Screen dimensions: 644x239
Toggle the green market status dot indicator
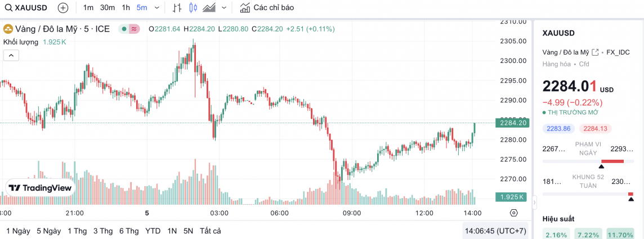tap(124, 29)
